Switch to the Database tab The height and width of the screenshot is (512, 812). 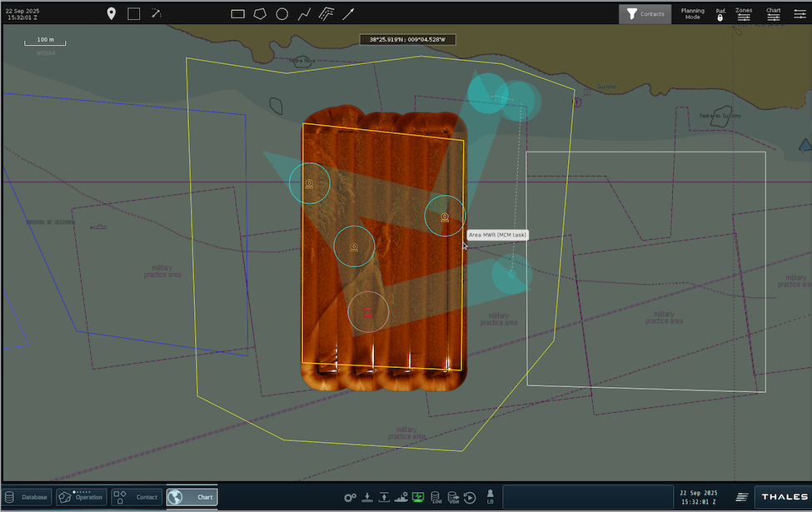tap(27, 497)
